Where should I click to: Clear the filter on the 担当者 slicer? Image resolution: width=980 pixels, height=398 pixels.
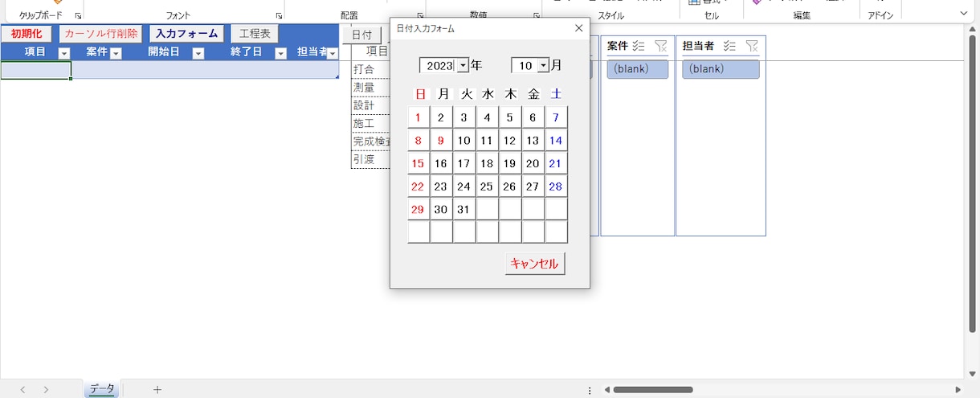coord(752,46)
